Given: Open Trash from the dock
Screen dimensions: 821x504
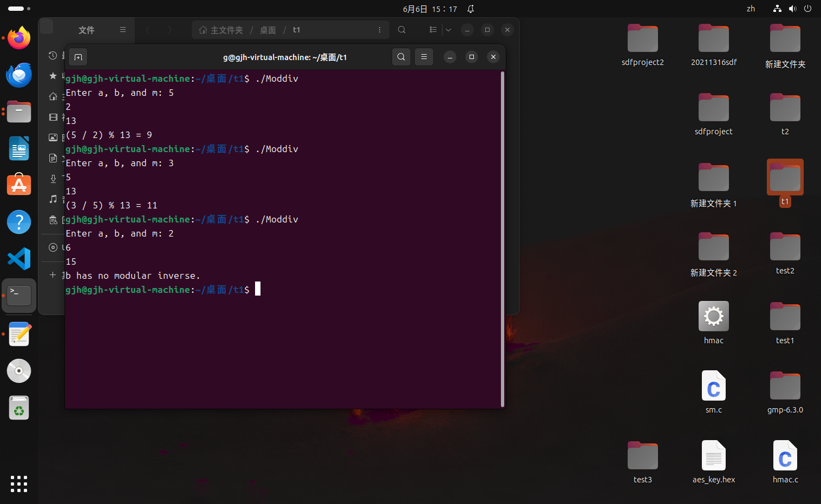Looking at the screenshot, I should 19,408.
